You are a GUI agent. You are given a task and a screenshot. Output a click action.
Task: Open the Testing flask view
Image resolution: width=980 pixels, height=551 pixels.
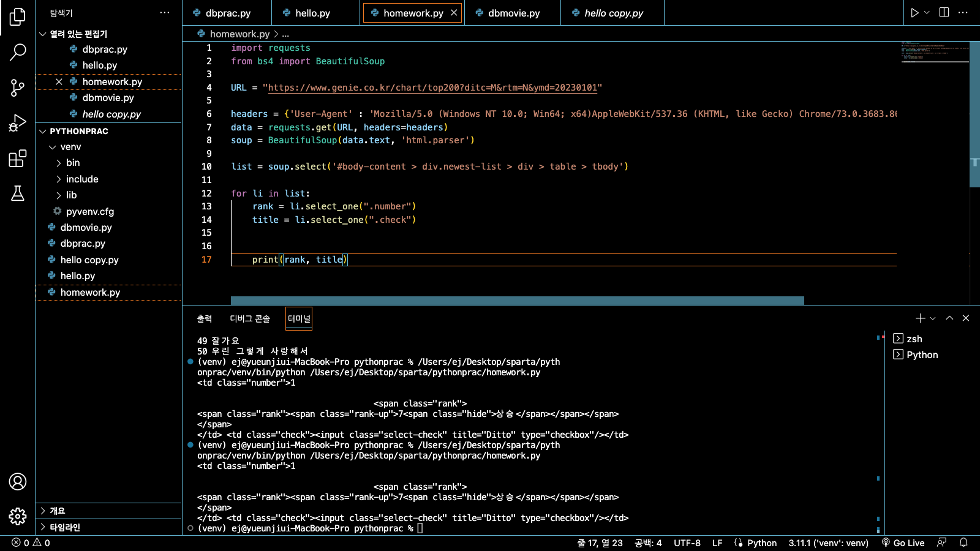[18, 193]
